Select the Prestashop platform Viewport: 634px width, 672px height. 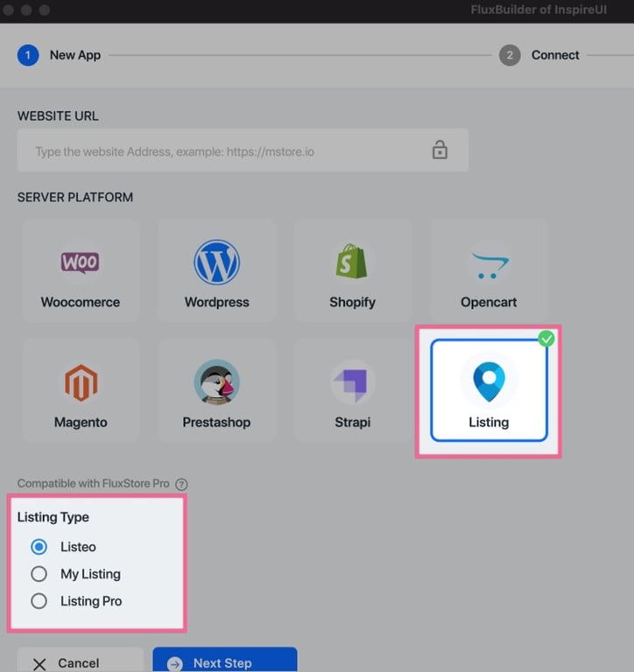(216, 390)
